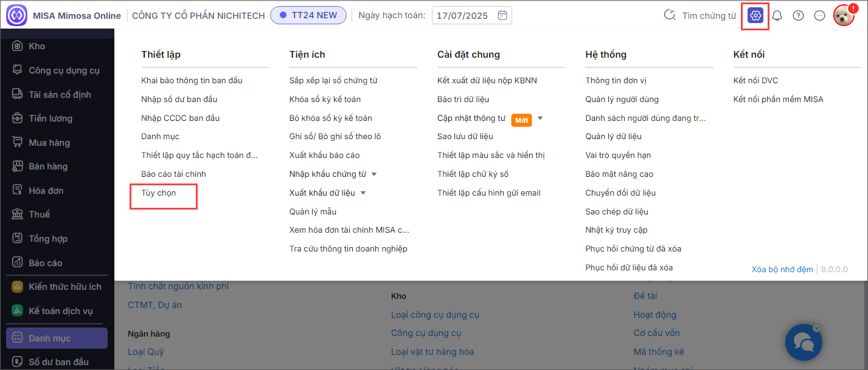The width and height of the screenshot is (868, 370).
Task: Click the MISA Mimosa Online logo icon
Action: pyautogui.click(x=16, y=15)
